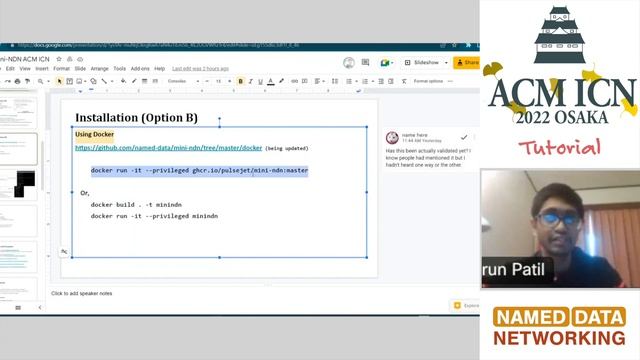This screenshot has width=640, height=360.
Task: Click Decrease indent
Action: [381, 81]
